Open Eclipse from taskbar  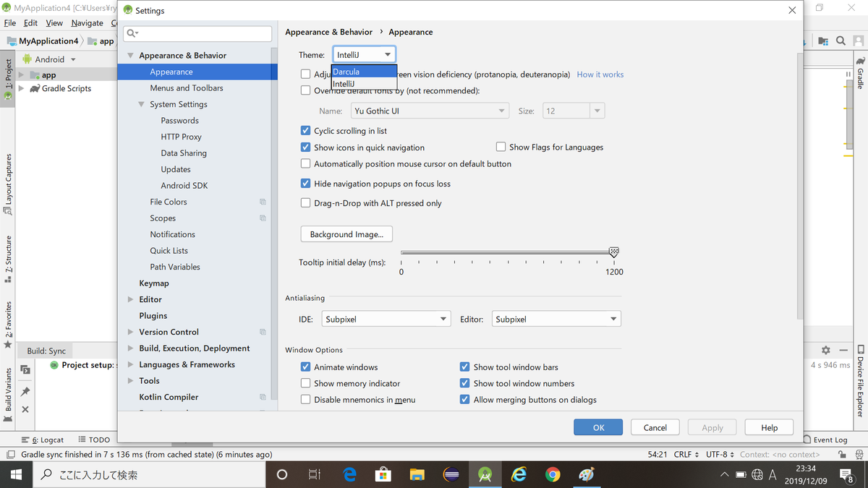click(451, 474)
